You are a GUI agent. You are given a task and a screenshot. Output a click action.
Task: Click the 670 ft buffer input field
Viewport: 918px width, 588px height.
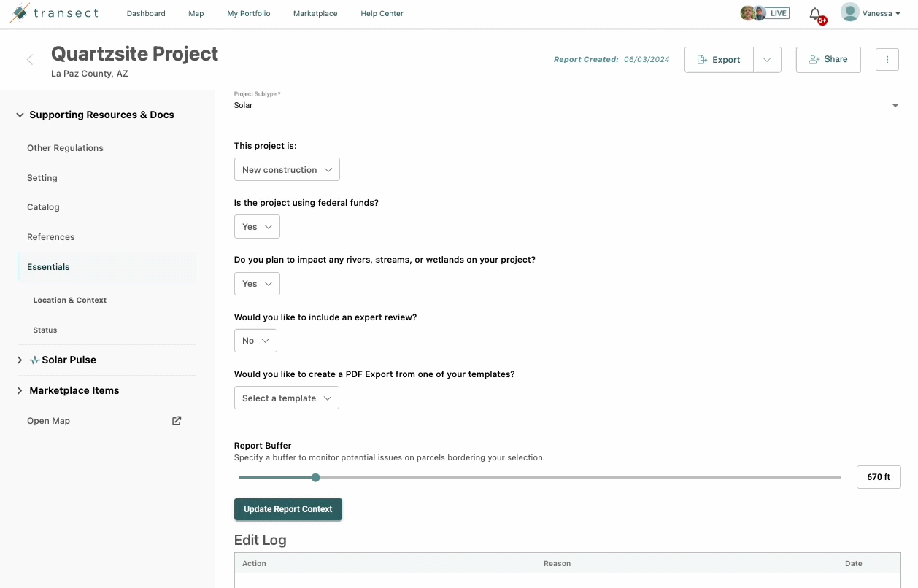click(x=878, y=476)
